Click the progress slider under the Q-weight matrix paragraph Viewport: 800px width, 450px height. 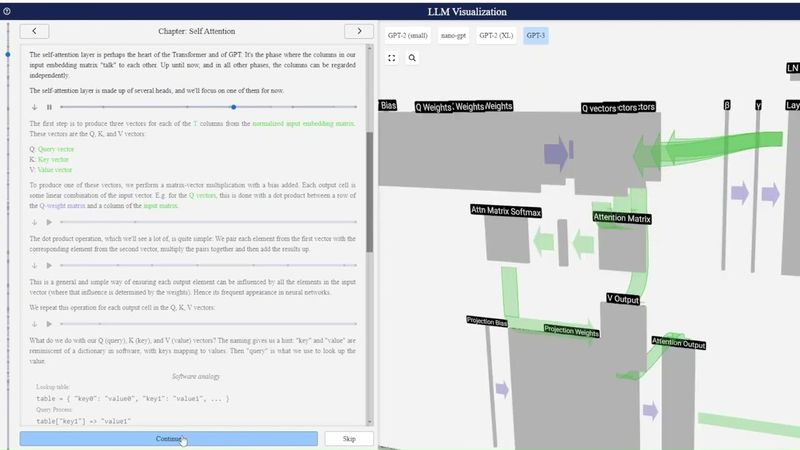(208, 222)
